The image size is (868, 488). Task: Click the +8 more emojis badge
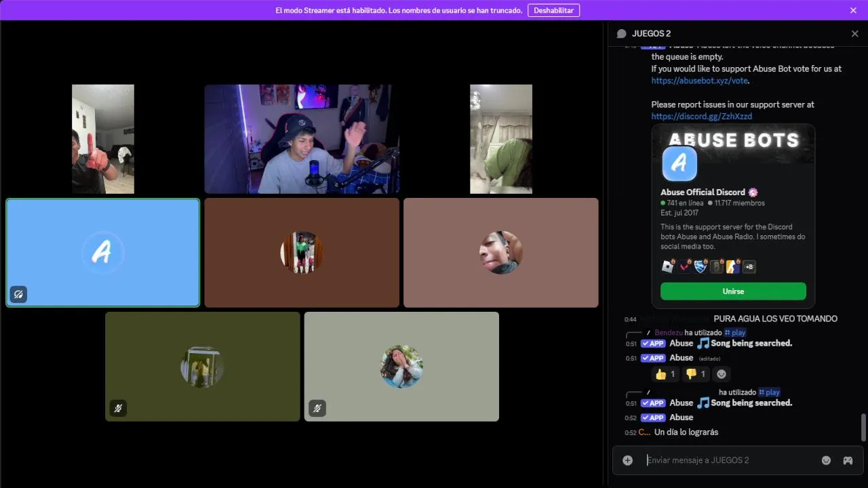(749, 266)
